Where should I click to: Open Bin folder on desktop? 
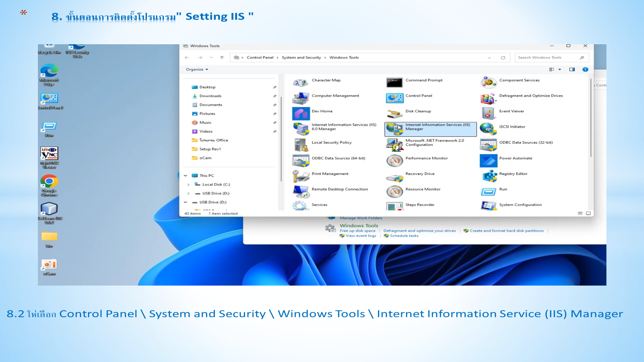49,239
